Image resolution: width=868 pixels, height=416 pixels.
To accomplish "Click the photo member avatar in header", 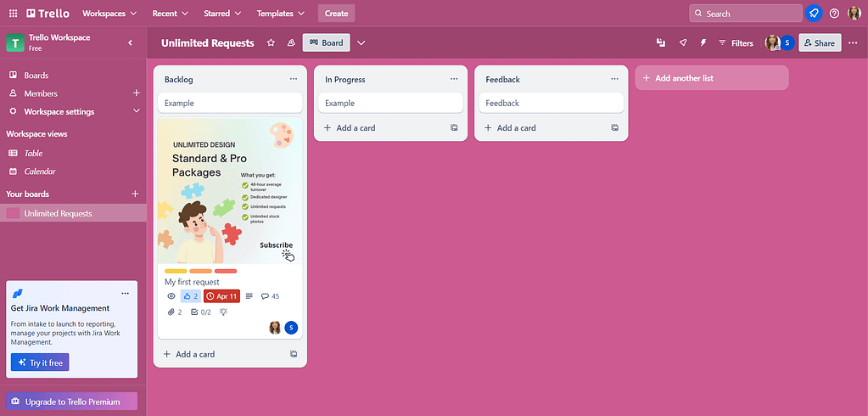I will pos(772,42).
